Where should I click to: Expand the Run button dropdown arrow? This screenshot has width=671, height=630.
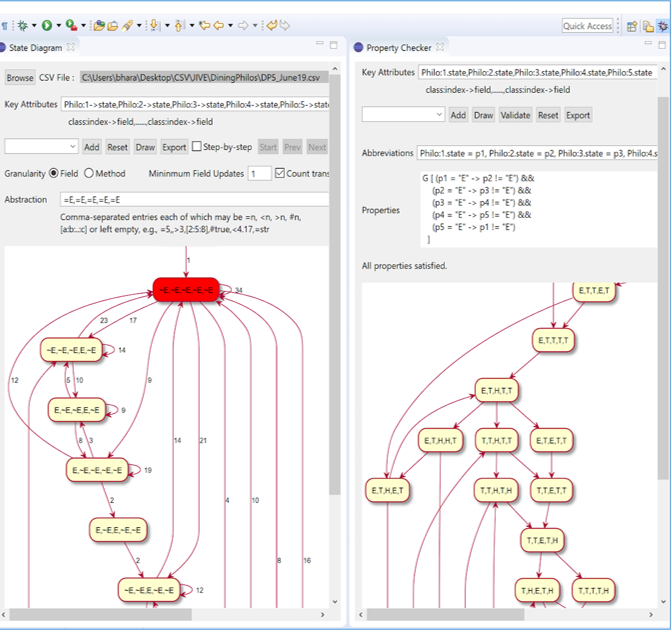click(x=58, y=25)
